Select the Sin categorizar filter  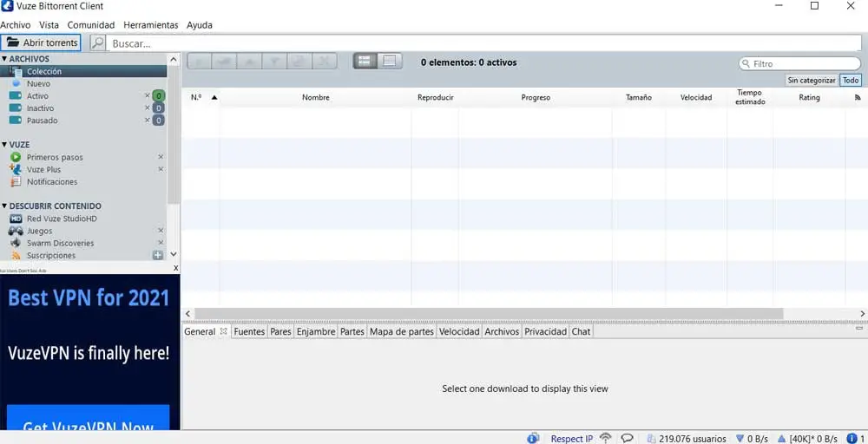point(811,80)
